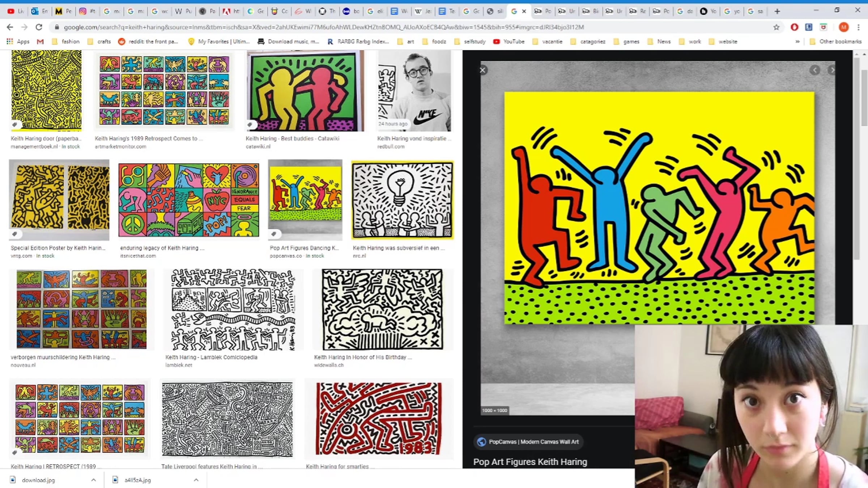Open the fashion bookmarks folder
This screenshot has width=868, height=488.
(x=66, y=42)
